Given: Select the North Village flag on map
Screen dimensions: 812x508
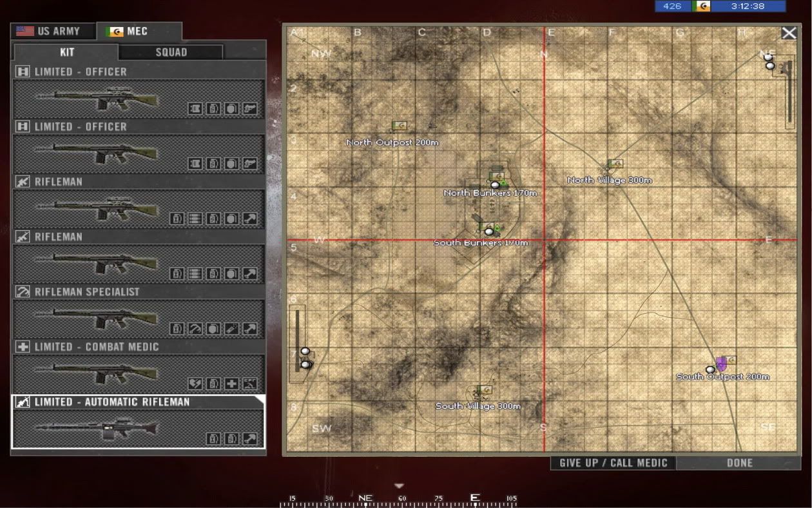Looking at the screenshot, I should click(615, 164).
